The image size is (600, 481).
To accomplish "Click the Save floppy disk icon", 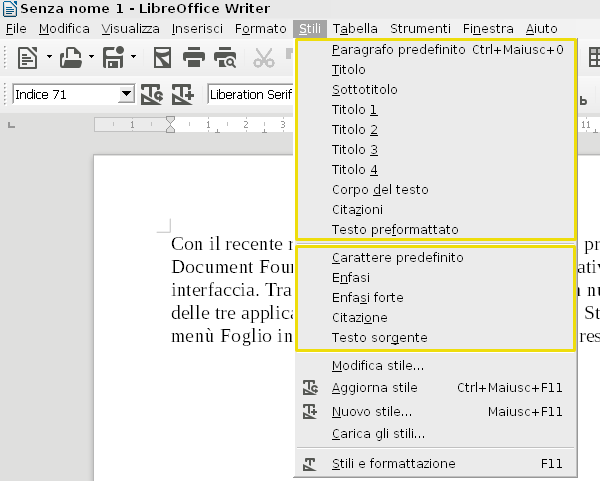I will [x=113, y=58].
